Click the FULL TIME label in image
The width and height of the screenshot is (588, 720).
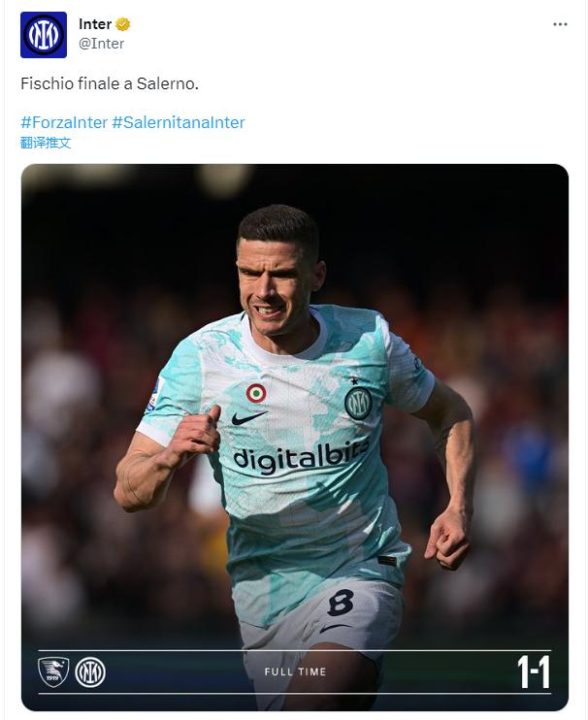(x=295, y=671)
